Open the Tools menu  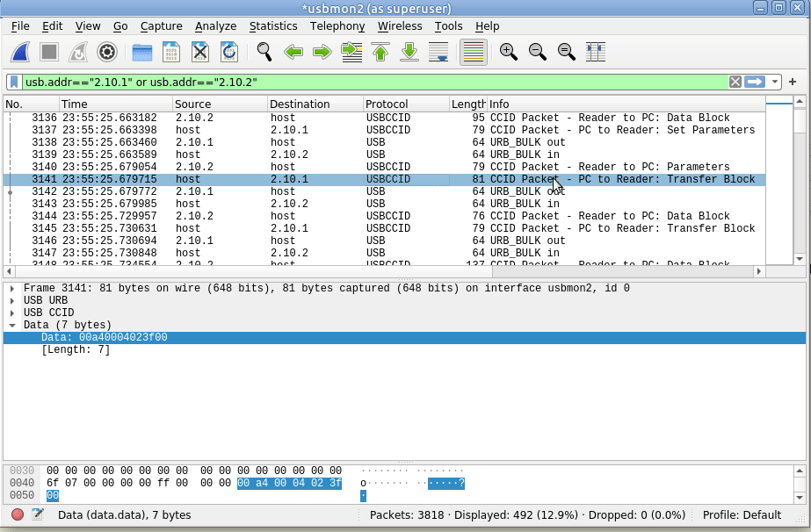pyautogui.click(x=448, y=25)
